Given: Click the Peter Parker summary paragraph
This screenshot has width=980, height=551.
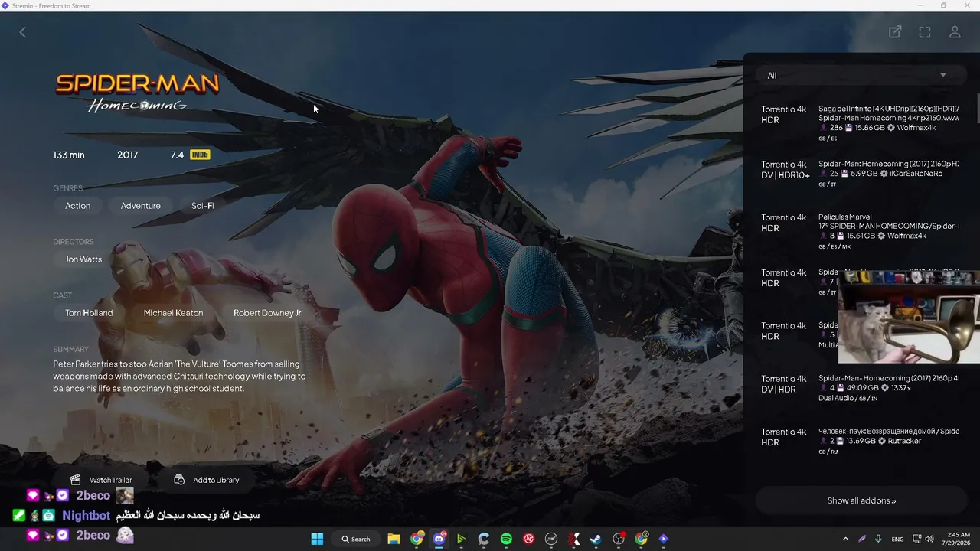Looking at the screenshot, I should tap(179, 377).
